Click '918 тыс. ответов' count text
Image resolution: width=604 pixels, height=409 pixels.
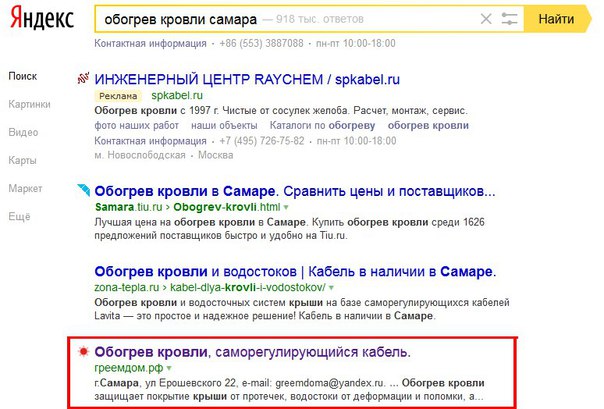coord(320,19)
